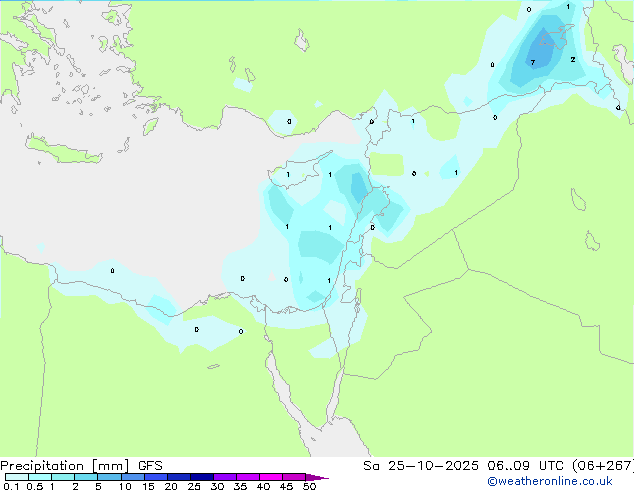The height and width of the screenshot is (490, 634).
Task: Open the weatheronline.co.uk copyright link
Action: click(550, 481)
